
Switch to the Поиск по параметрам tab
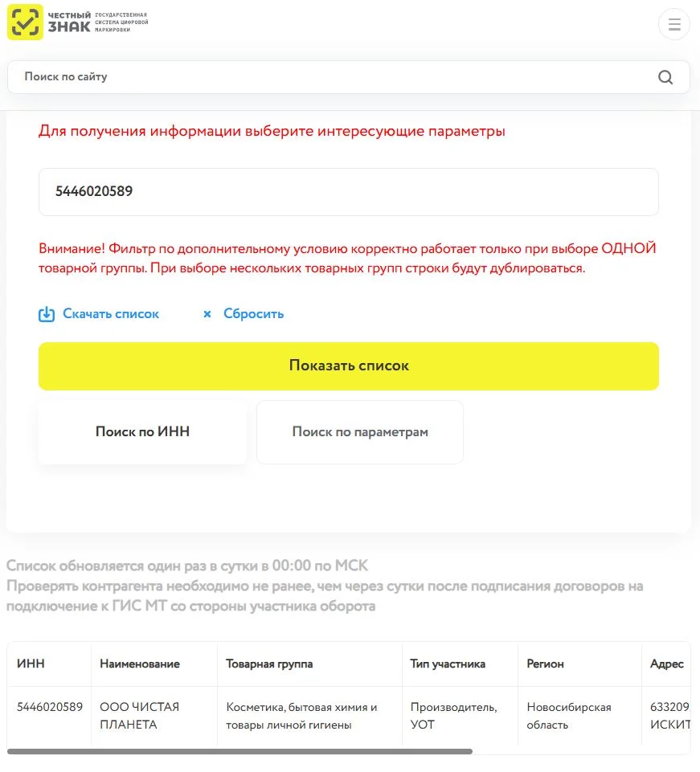pos(360,431)
